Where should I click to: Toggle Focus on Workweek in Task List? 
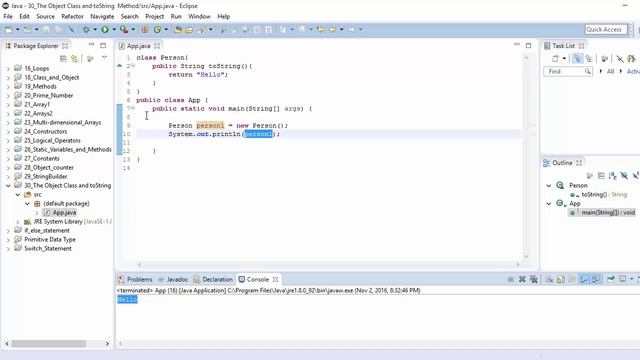point(604,59)
